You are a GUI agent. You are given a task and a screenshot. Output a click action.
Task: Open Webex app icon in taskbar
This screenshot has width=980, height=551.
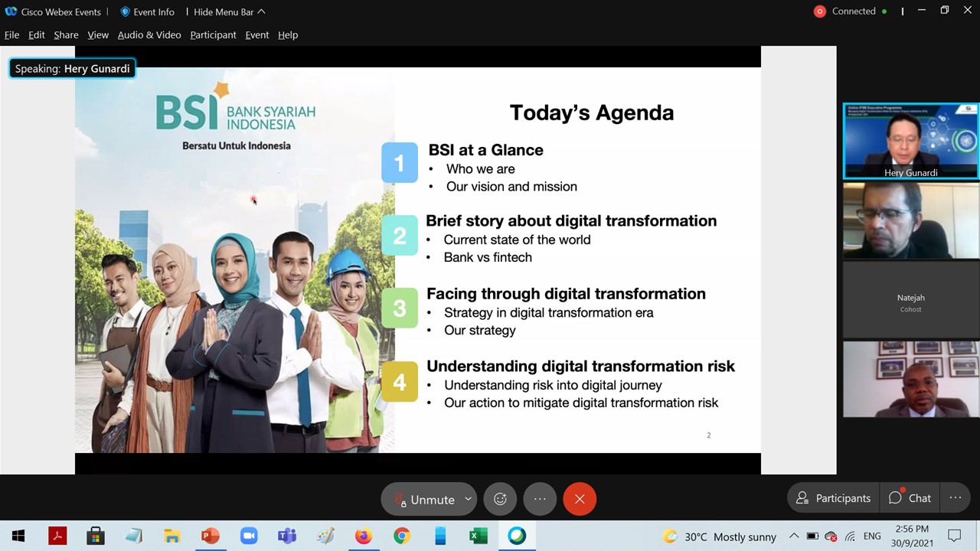click(x=517, y=536)
